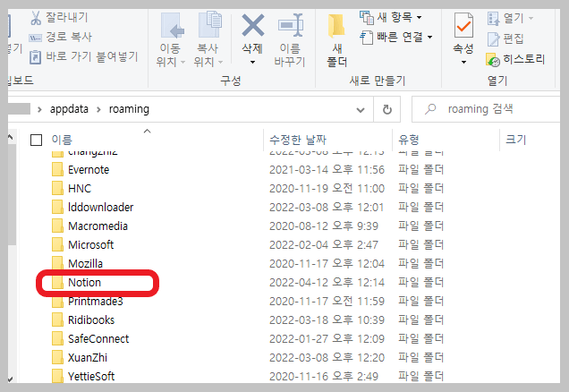This screenshot has height=392, width=569.
Task: Click date 2020-08-12 오후 9:39
Action: [324, 226]
